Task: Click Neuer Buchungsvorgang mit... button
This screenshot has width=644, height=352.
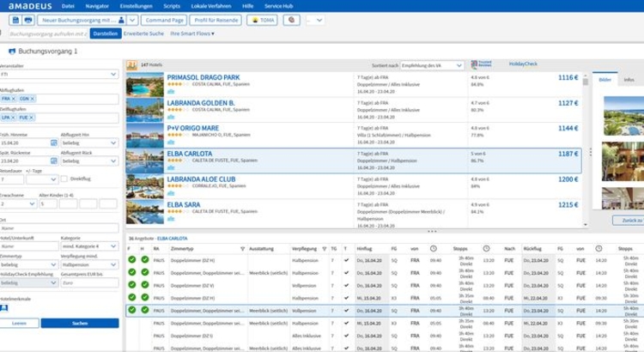Action: 82,20
